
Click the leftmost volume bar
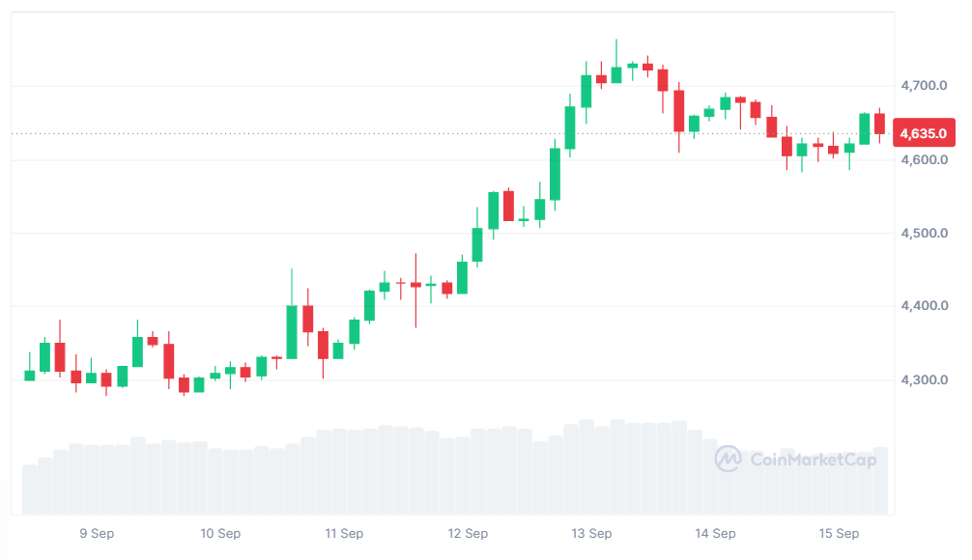[x=29, y=489]
